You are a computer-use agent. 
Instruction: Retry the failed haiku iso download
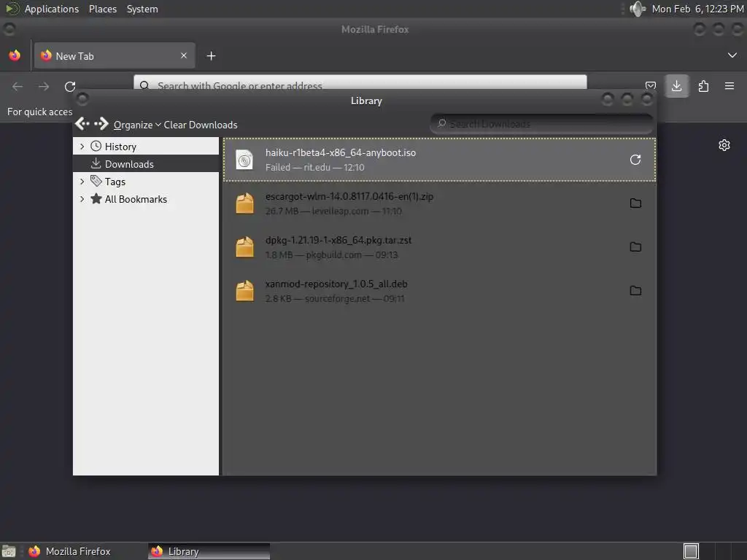pos(635,160)
